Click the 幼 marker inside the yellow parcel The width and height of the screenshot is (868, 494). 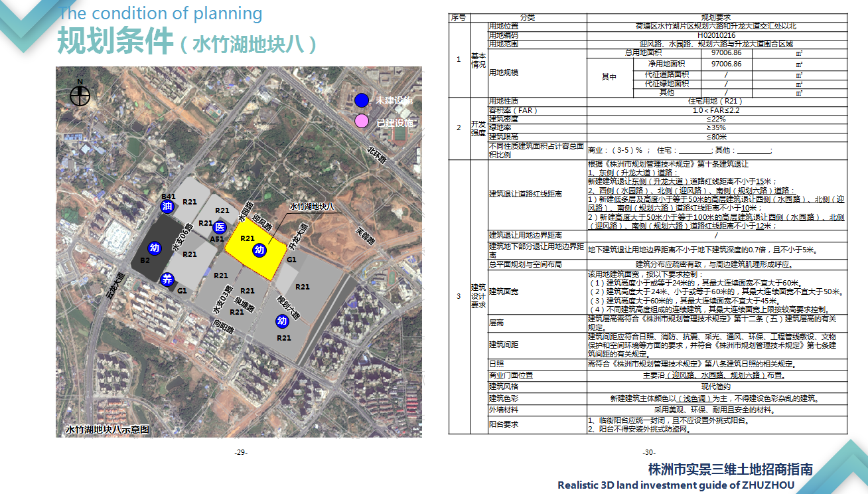[x=259, y=250]
